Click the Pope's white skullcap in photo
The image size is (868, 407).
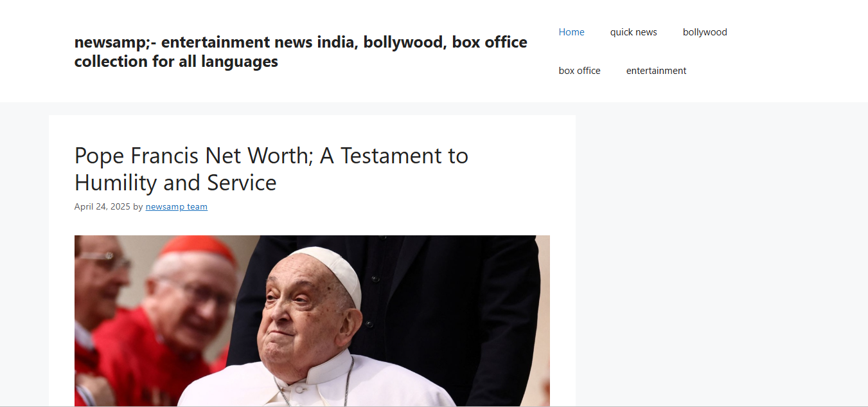(x=328, y=269)
